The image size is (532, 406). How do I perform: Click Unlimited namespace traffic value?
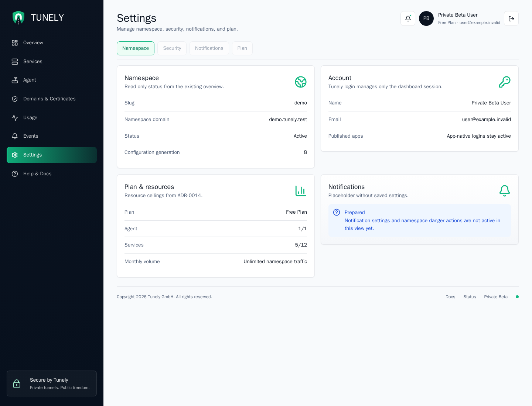pyautogui.click(x=275, y=262)
